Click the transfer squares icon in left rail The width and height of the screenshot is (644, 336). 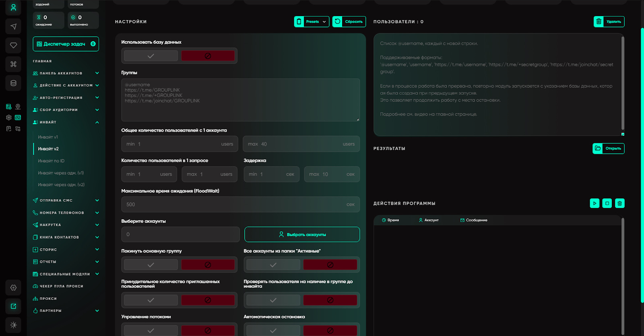[18, 129]
